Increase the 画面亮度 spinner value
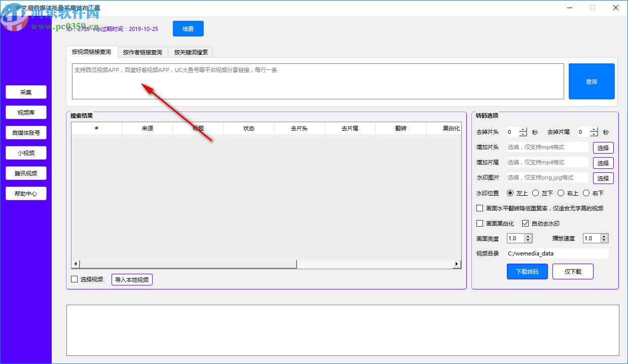The width and height of the screenshot is (628, 364). tap(528, 236)
